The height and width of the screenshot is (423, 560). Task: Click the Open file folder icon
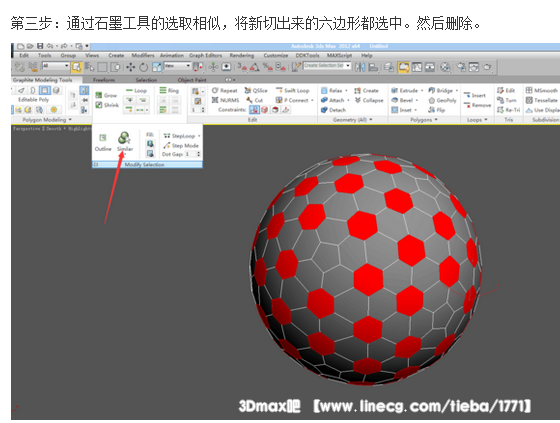tap(30, 46)
